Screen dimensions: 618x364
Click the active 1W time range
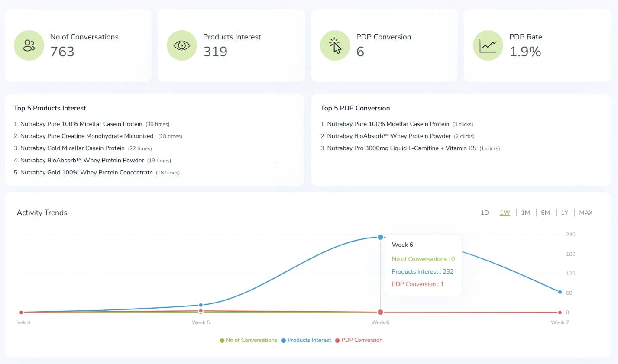click(505, 213)
